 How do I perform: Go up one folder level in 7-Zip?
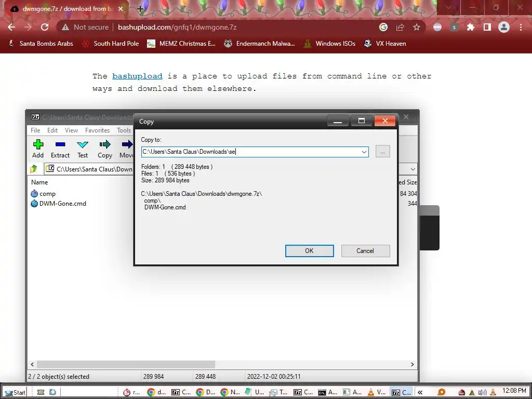click(x=34, y=169)
